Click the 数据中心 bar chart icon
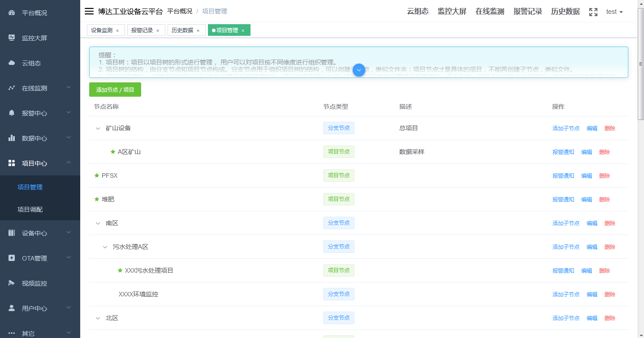This screenshot has width=644, height=338. (11, 138)
